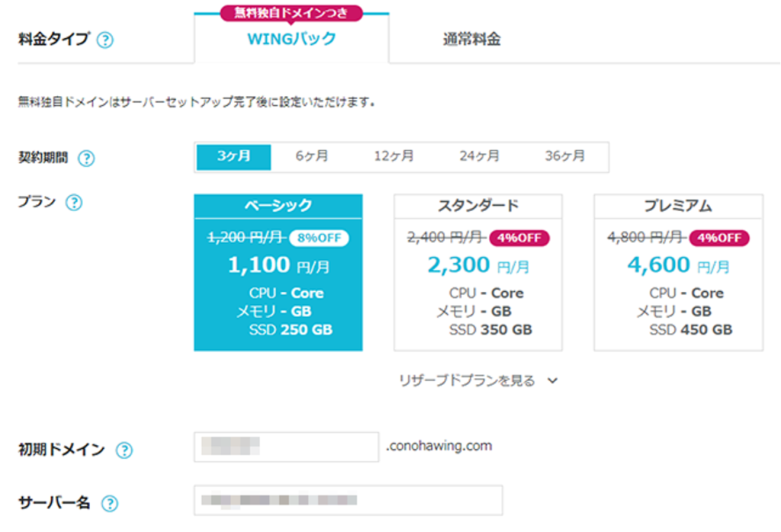Viewport: 781px width, 532px height.
Task: Pick the 36ヶ月 contract period
Action: [x=564, y=156]
